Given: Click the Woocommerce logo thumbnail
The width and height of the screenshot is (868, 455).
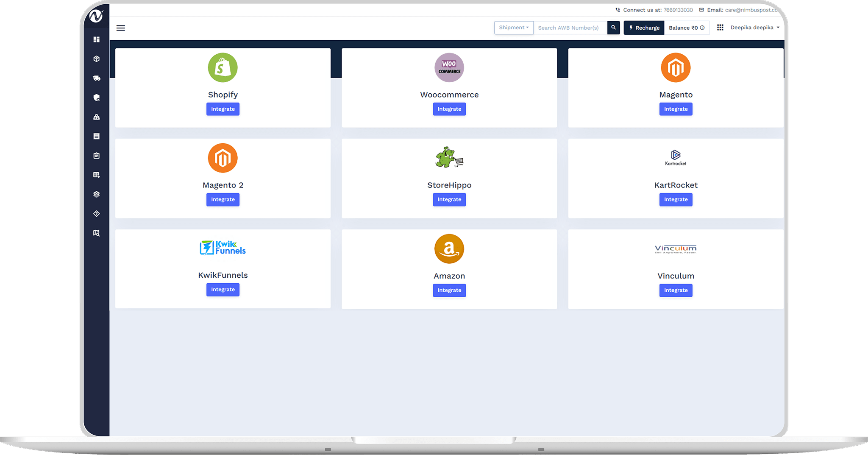Looking at the screenshot, I should point(449,68).
